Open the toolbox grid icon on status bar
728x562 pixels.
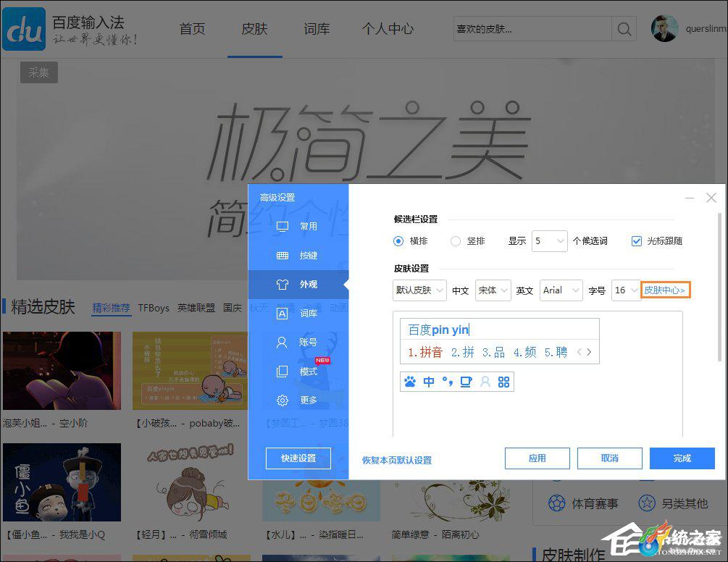point(503,382)
